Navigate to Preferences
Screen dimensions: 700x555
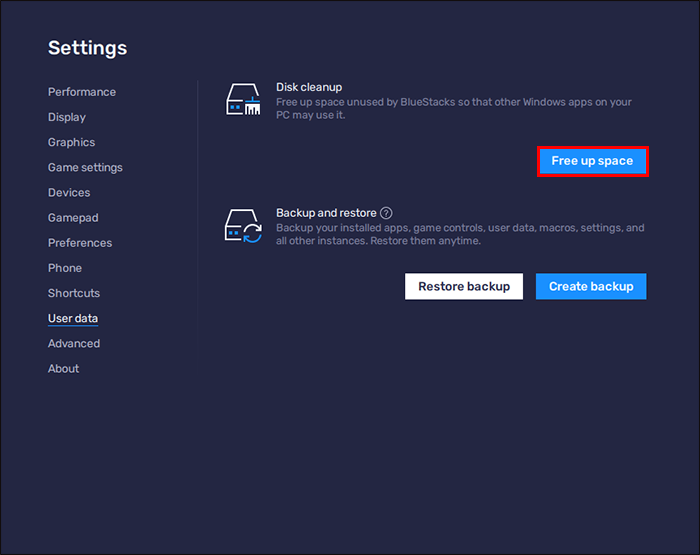80,243
